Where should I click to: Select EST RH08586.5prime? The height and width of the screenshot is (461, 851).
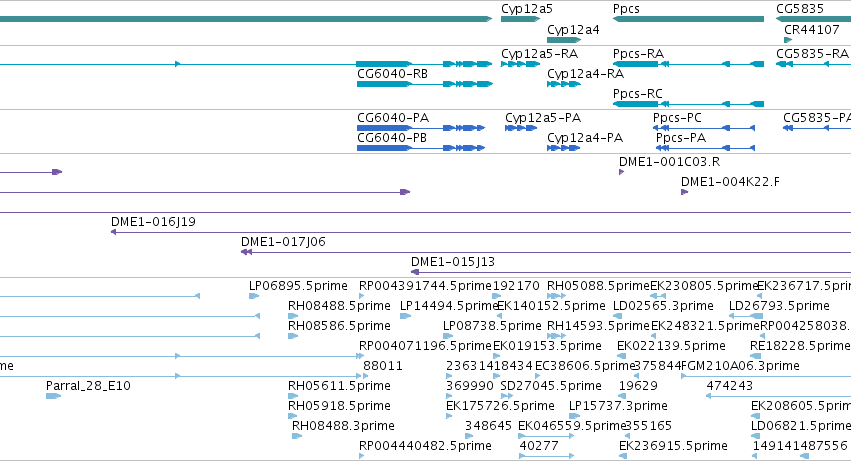click(x=339, y=326)
